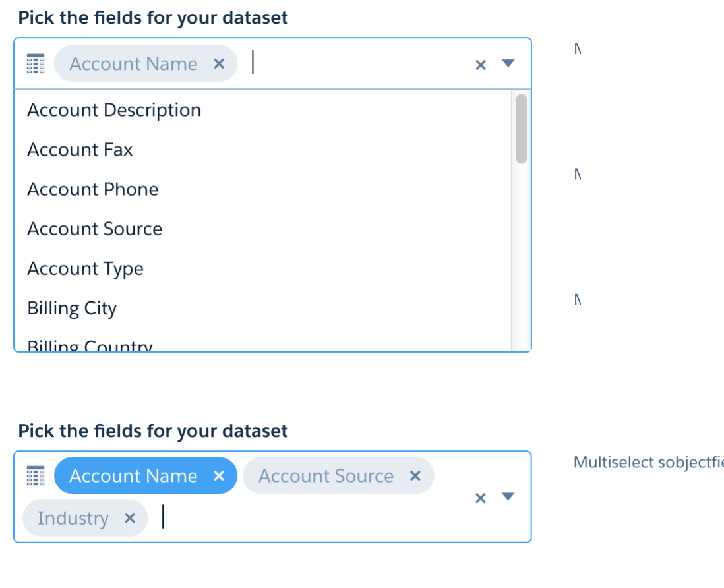Pick Account Phone from dropdown list
724x588 pixels.
(x=93, y=189)
